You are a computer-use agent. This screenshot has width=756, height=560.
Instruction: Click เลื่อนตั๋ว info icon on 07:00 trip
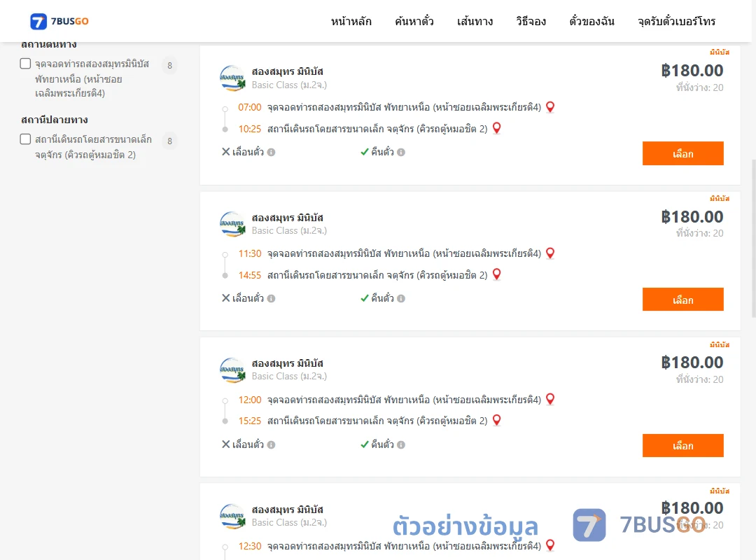click(272, 153)
